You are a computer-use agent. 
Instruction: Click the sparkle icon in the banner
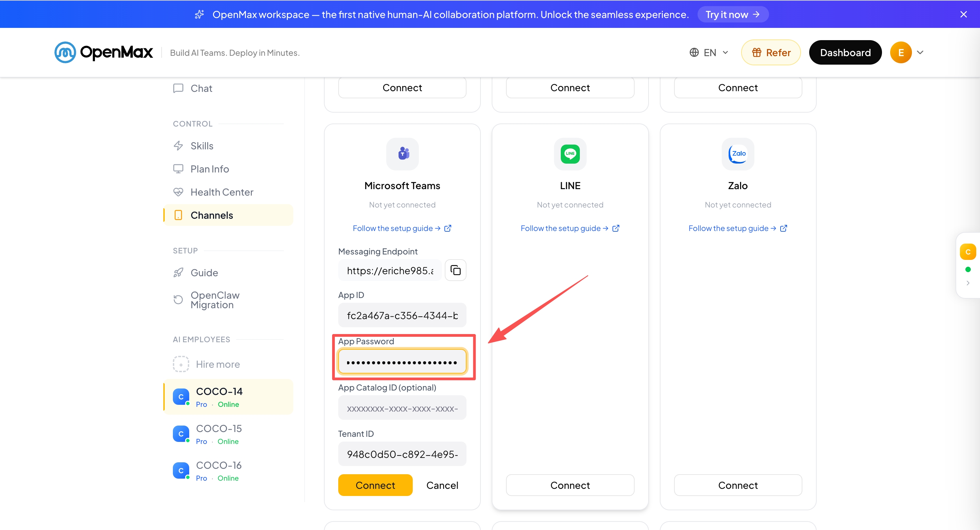199,14
